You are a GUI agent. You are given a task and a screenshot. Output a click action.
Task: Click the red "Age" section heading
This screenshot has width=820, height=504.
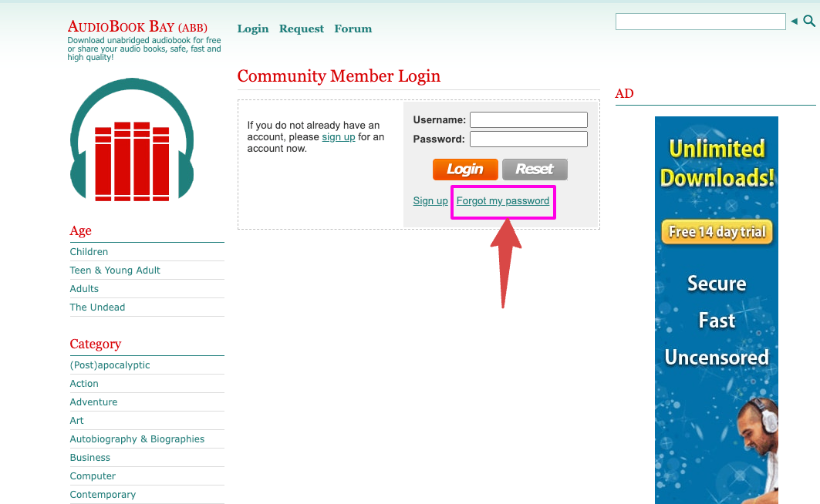coord(80,231)
